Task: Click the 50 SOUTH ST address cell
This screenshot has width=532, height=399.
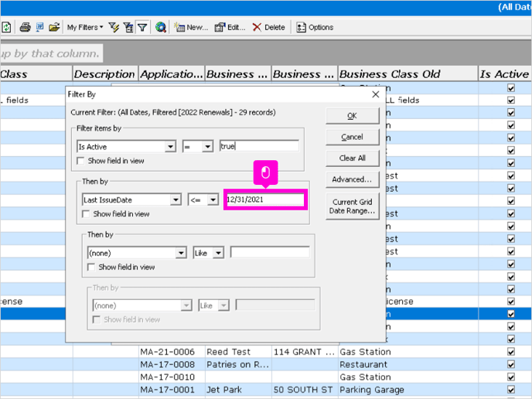Action: click(x=305, y=390)
